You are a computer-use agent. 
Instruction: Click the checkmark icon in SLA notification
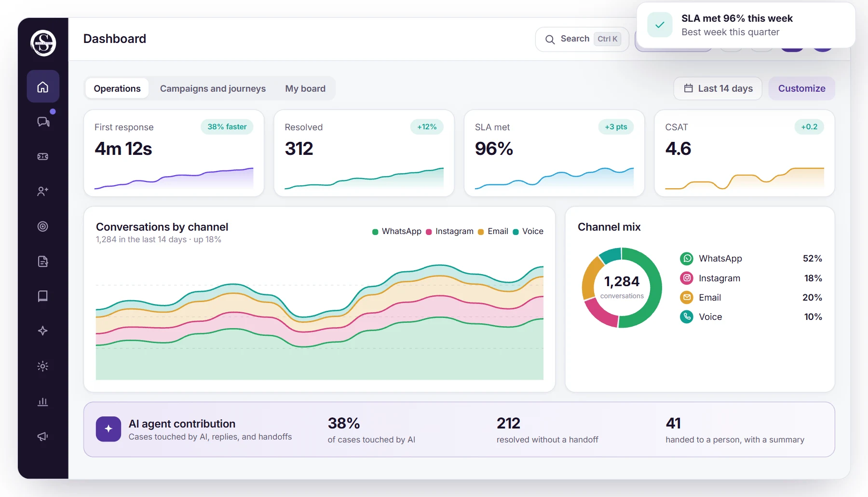[x=660, y=25]
